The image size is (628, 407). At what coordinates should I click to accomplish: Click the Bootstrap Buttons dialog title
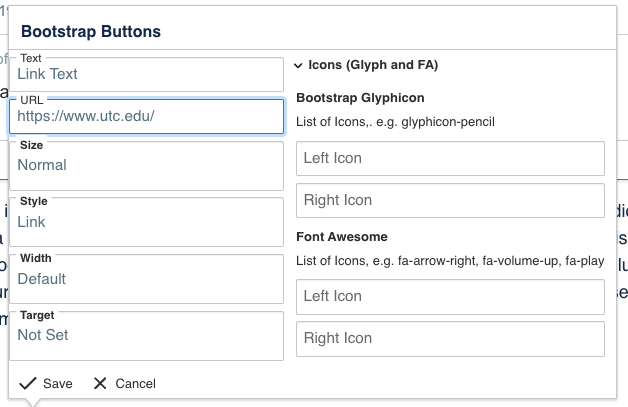point(91,32)
